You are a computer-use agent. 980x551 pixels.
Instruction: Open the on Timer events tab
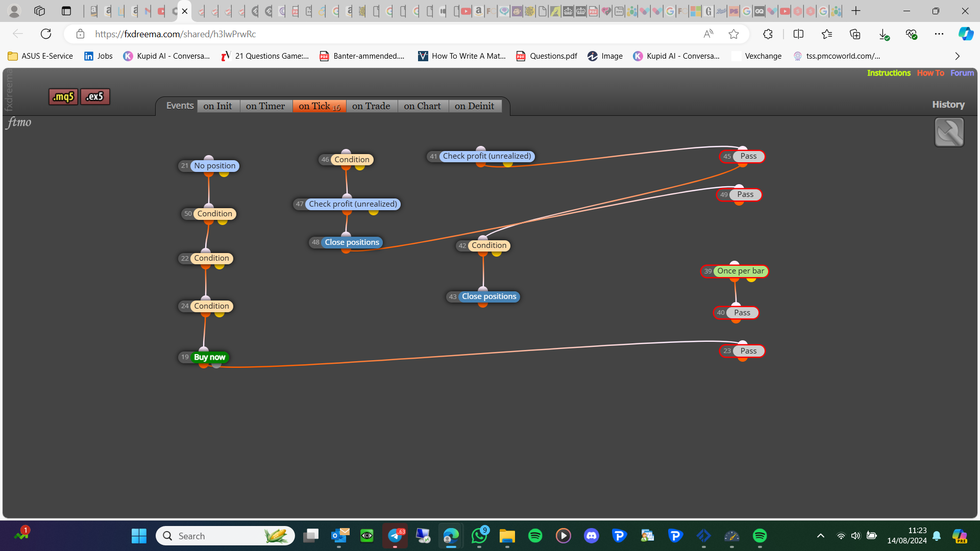(x=265, y=106)
